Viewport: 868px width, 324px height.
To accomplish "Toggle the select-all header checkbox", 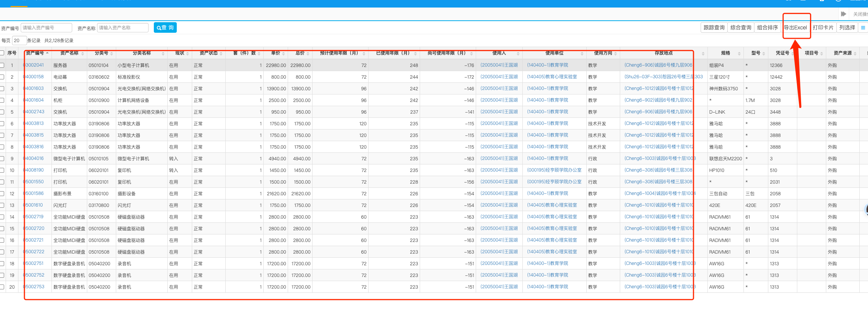I will coord(2,53).
